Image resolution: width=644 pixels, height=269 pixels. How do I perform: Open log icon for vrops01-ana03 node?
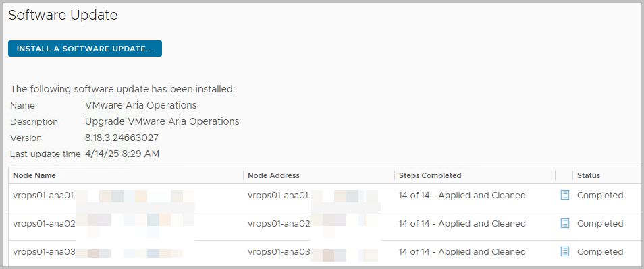click(x=565, y=251)
